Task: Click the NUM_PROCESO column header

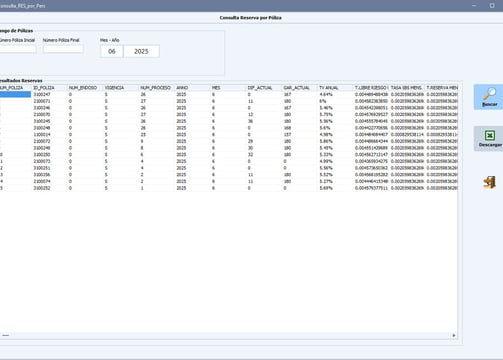Action: pos(156,88)
